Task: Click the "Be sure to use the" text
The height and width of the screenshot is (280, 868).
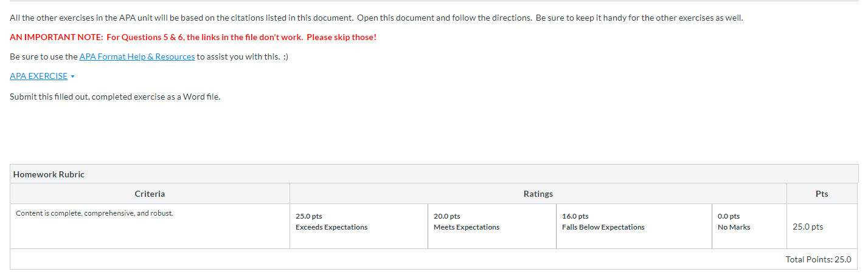Action: click(44, 56)
